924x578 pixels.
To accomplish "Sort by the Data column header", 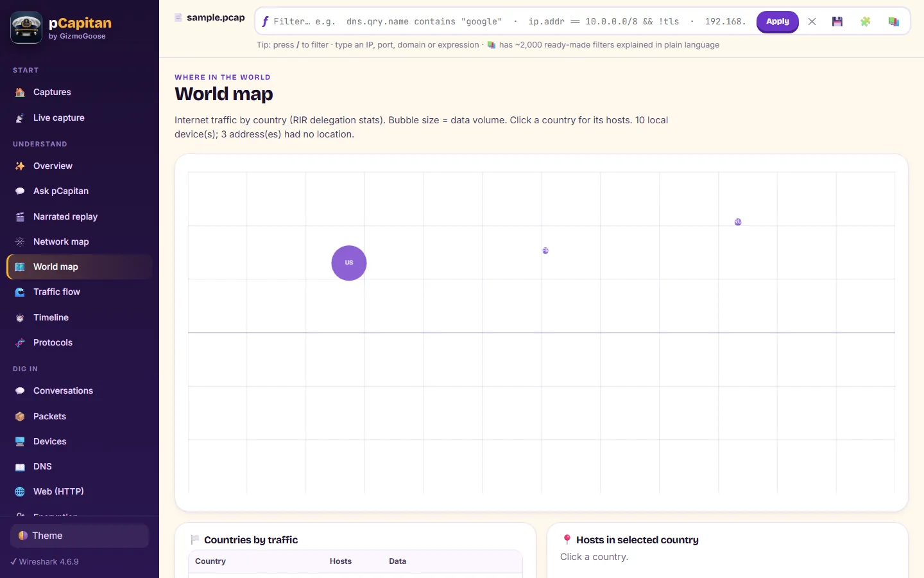I will (398, 561).
